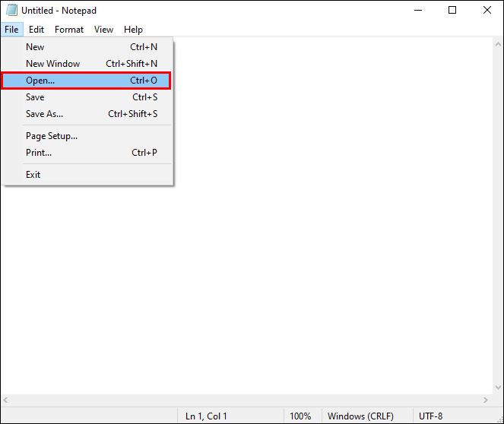Viewport: 504px width, 424px height.
Task: Select Print... from the File menu
Action: point(87,153)
